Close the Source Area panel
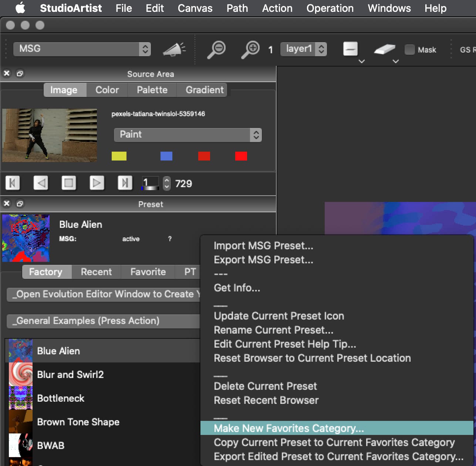This screenshot has height=466, width=476. (7, 73)
